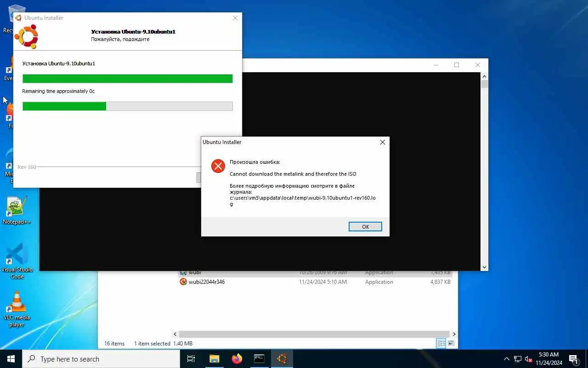The image size is (588, 368).
Task: Click the '16 items' status text
Action: (114, 344)
